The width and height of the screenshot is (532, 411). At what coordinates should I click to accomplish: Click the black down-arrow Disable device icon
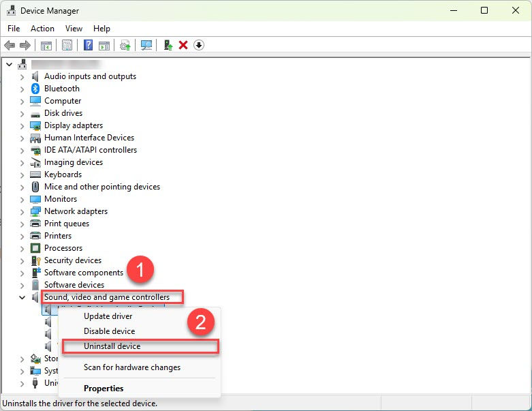(199, 45)
